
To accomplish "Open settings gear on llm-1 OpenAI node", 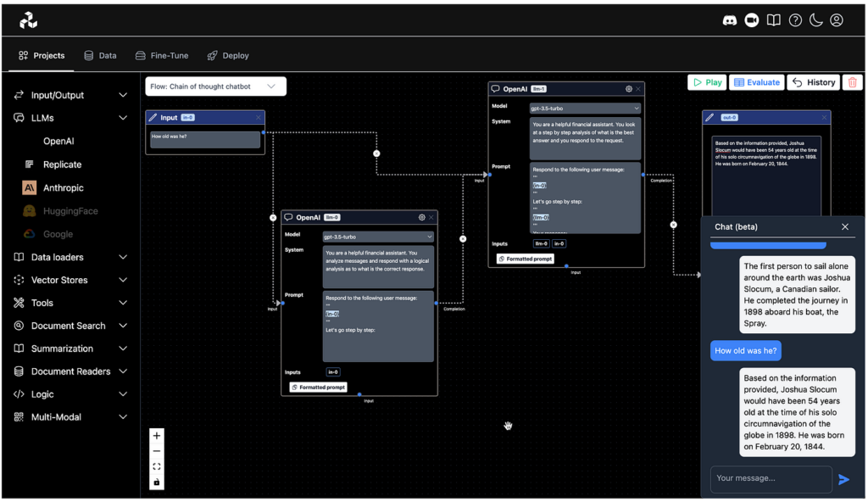I will (628, 89).
